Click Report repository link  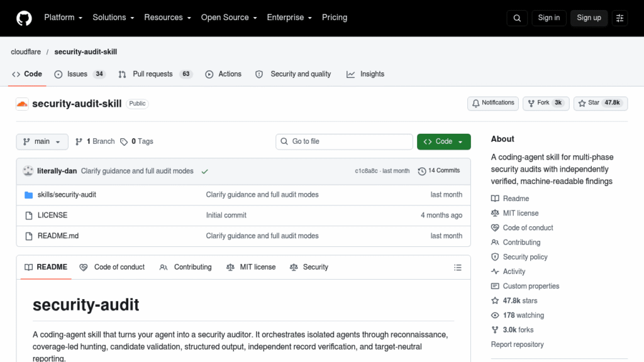517,345
